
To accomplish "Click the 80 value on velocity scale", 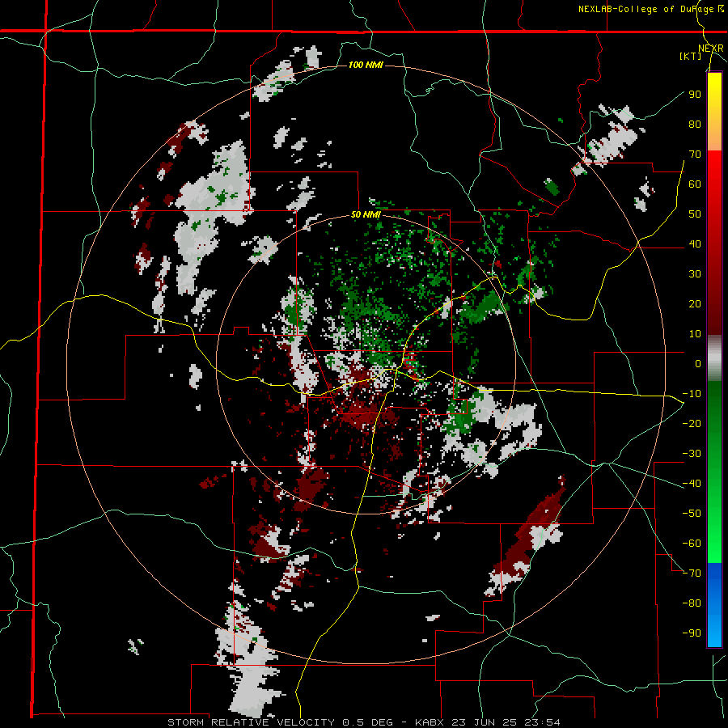I will point(695,124).
